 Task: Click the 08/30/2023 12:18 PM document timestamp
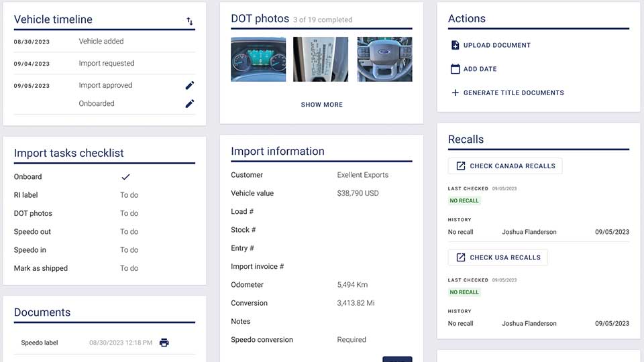click(121, 343)
